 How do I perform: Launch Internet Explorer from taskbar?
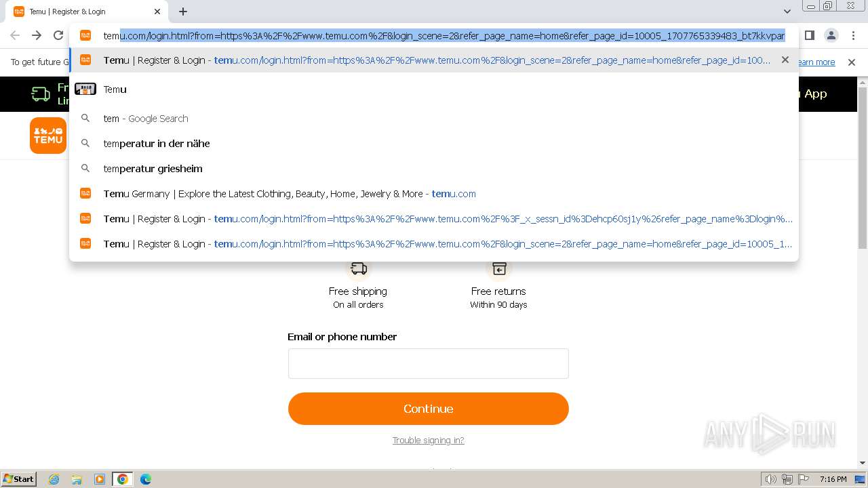pyautogui.click(x=54, y=479)
